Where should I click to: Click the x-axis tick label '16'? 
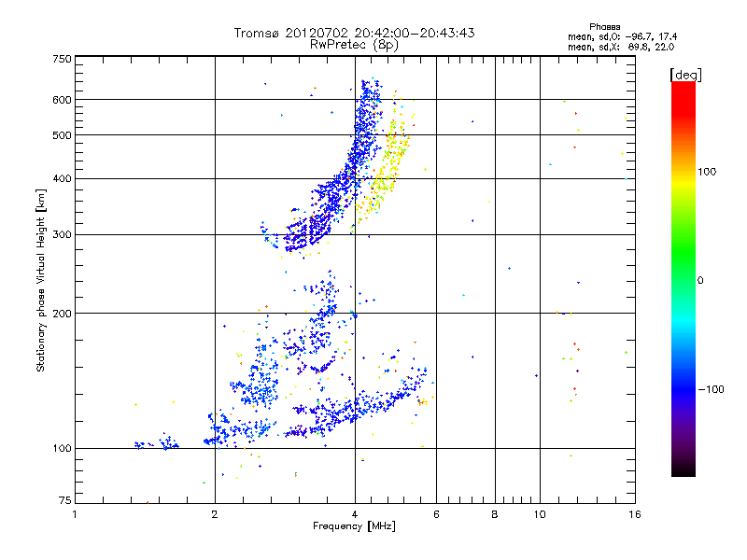pyautogui.click(x=635, y=514)
